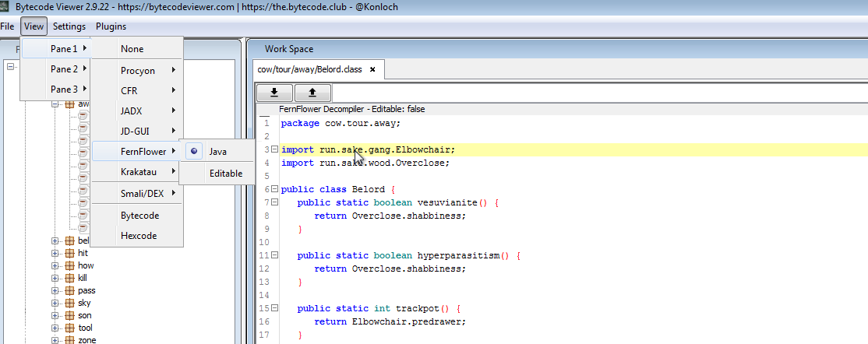Click the 'package cow.tour.away;' line
868x344 pixels.
(340, 123)
